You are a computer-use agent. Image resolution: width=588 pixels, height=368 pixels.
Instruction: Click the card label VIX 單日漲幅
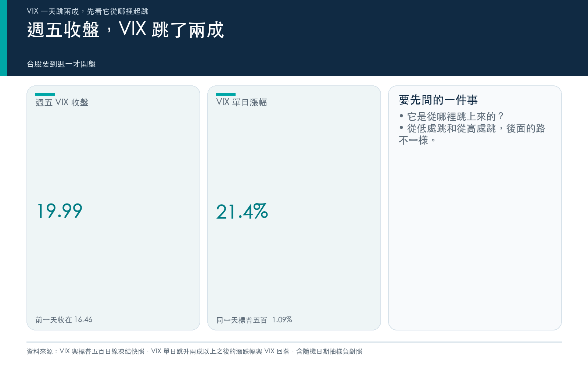pos(241,102)
